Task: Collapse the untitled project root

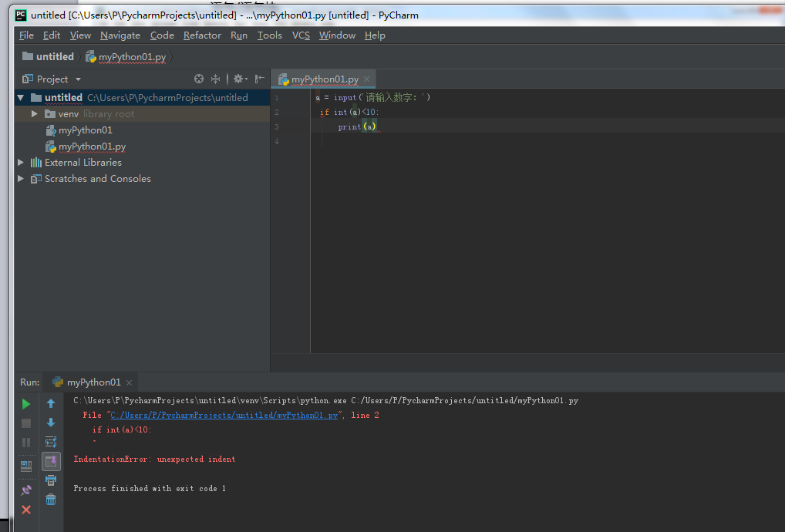Action: [21, 98]
